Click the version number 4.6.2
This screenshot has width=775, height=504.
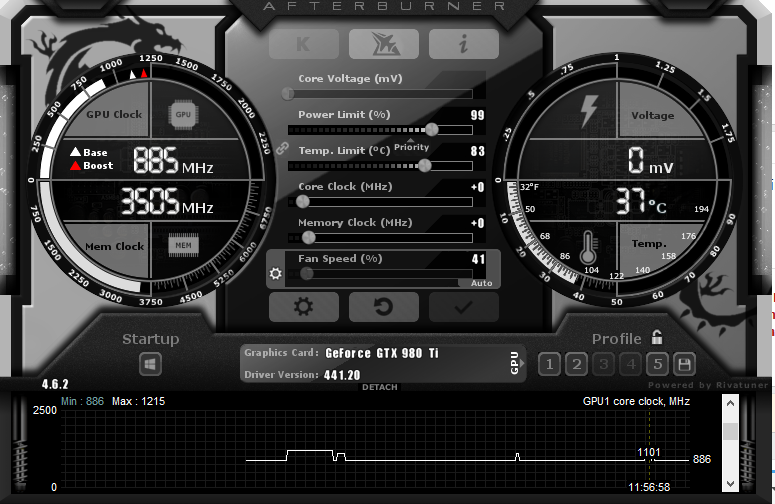(x=55, y=384)
